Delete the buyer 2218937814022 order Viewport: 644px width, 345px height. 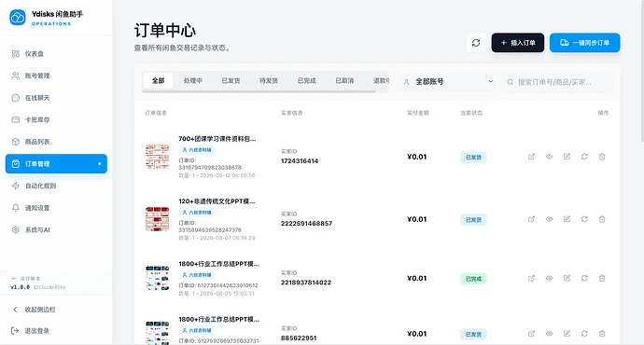pyautogui.click(x=602, y=278)
